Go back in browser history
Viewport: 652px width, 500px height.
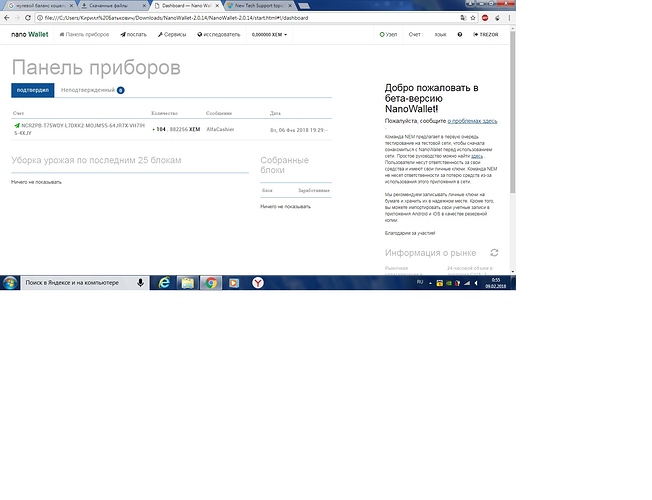tap(7, 18)
